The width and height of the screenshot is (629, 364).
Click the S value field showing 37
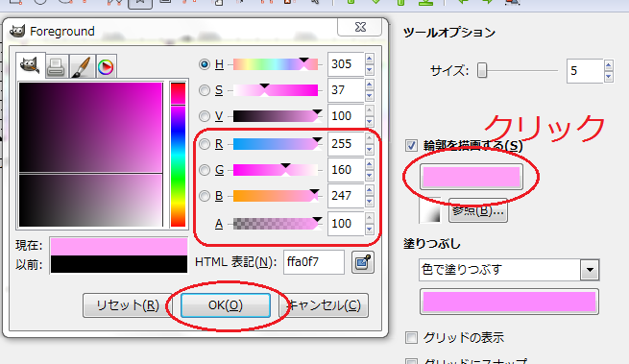coord(346,90)
